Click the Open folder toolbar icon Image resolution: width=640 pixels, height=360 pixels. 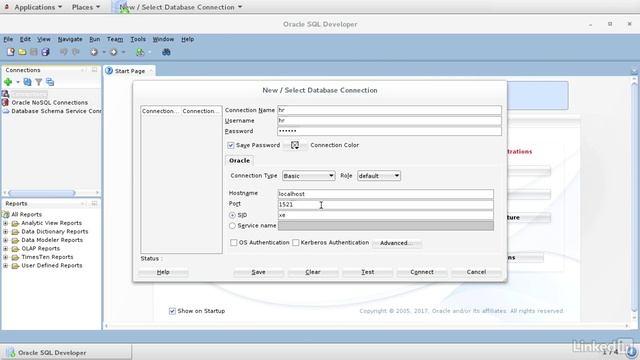click(x=22, y=52)
